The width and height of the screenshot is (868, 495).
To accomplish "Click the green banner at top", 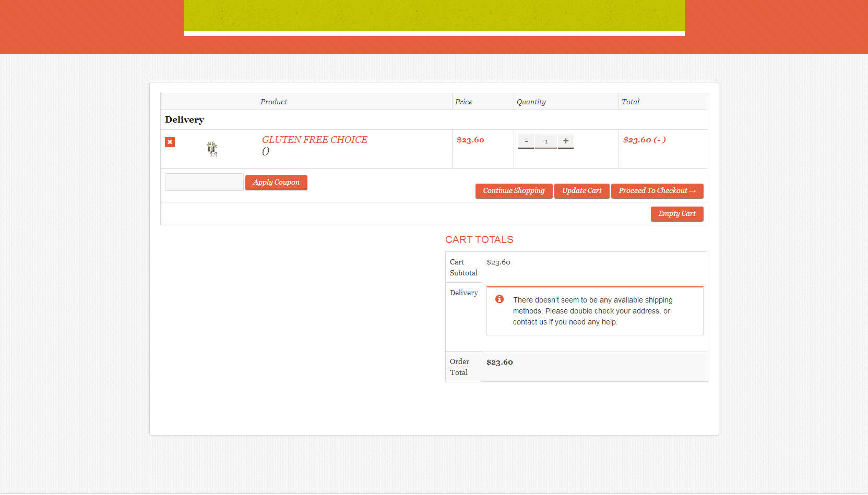I will tap(434, 16).
